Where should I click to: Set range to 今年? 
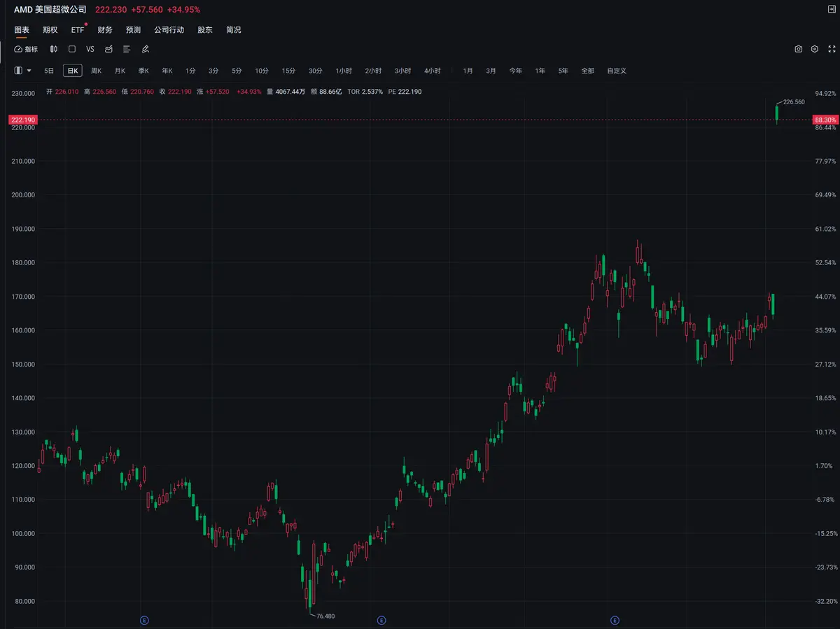(516, 71)
